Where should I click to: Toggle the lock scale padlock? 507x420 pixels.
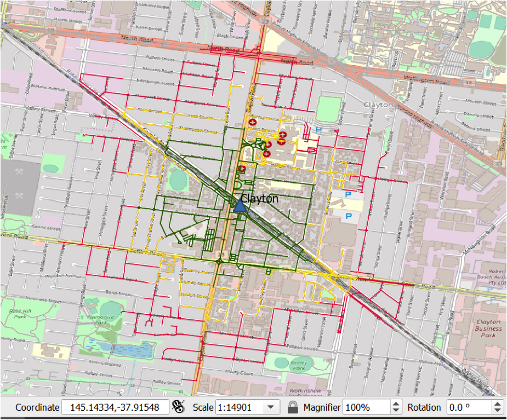tap(293, 407)
